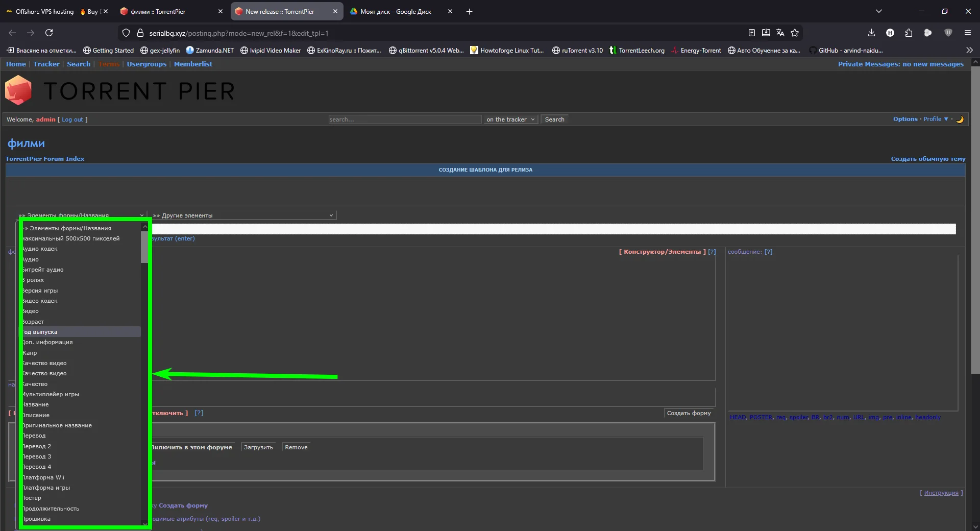Click the Log out link
Viewport: 980px width, 531px height.
click(72, 119)
